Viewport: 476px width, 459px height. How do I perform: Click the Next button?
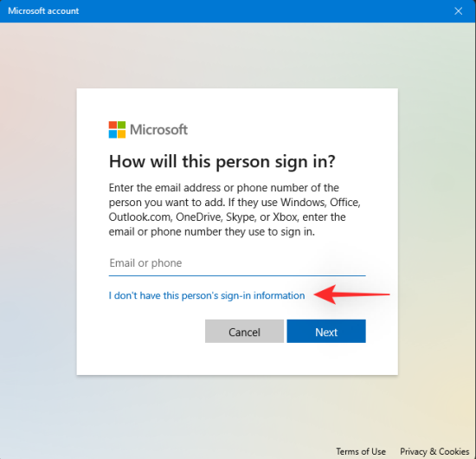point(326,332)
